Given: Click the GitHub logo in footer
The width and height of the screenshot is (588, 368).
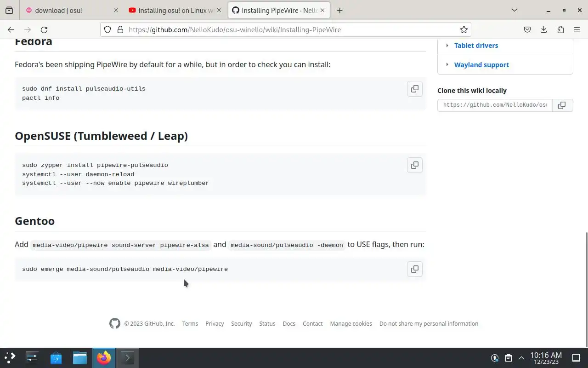Looking at the screenshot, I should tap(115, 323).
